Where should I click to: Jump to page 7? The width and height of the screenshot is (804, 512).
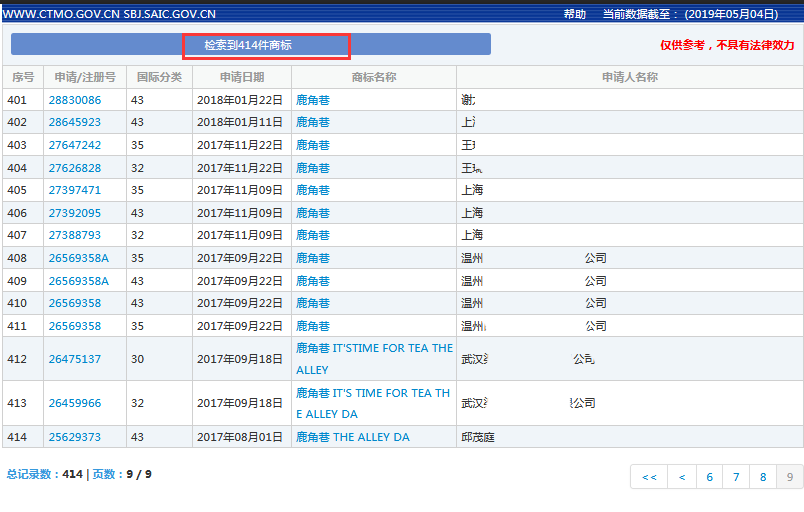[736, 477]
